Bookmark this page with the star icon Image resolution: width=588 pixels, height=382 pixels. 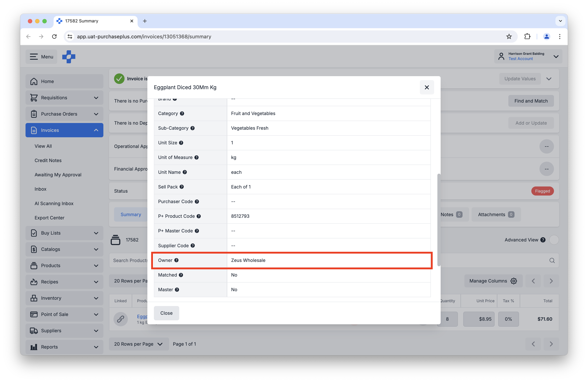[509, 37]
